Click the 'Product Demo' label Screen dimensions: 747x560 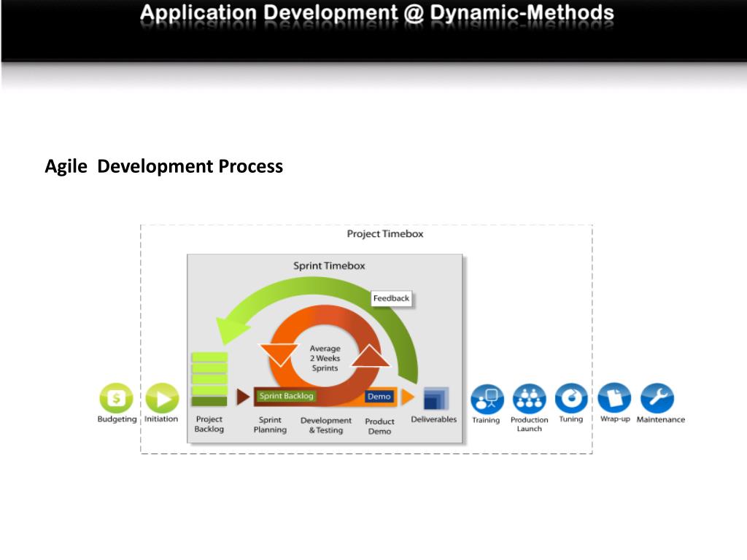(x=379, y=426)
